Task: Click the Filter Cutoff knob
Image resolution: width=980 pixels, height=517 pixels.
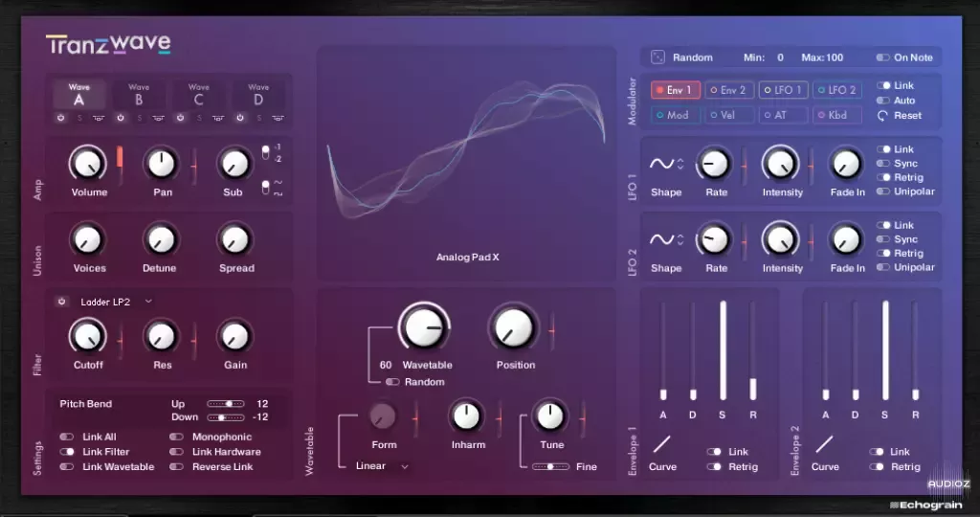Action: 87,336
